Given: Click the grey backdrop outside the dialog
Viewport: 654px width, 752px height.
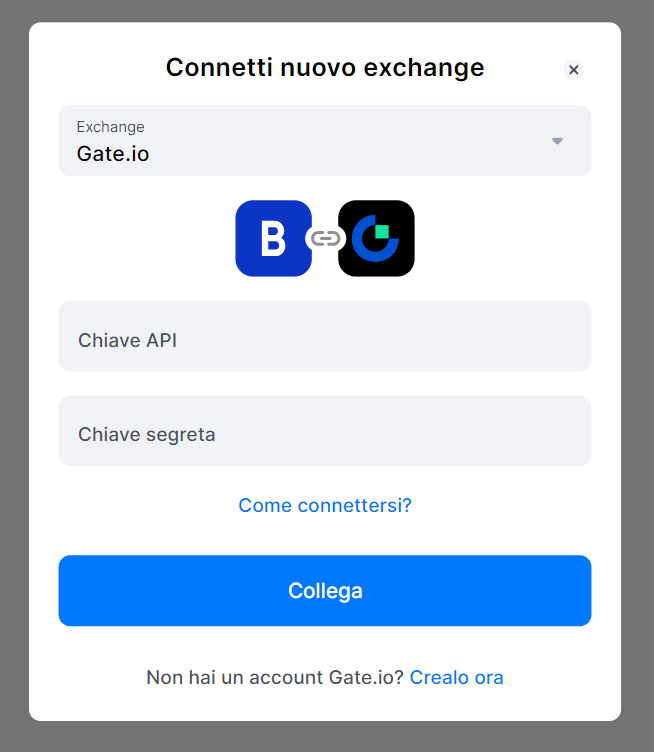Looking at the screenshot, I should tap(14, 400).
